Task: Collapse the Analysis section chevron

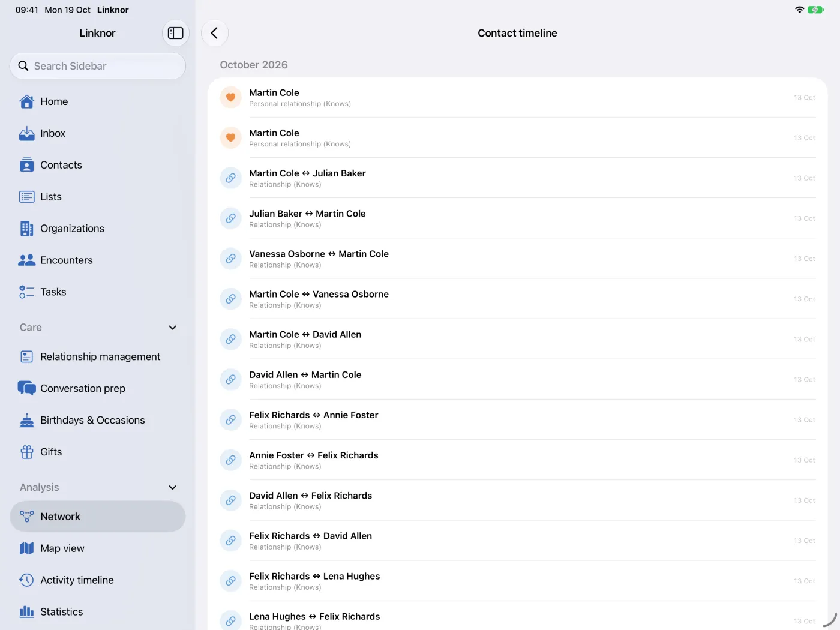Action: [x=173, y=488]
